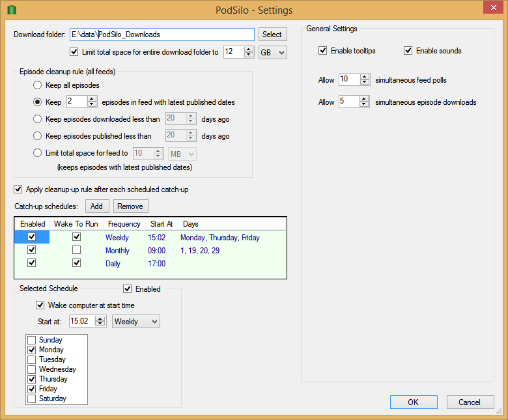Image resolution: width=508 pixels, height=420 pixels.
Task: Click the Download folder path field
Action: point(162,35)
